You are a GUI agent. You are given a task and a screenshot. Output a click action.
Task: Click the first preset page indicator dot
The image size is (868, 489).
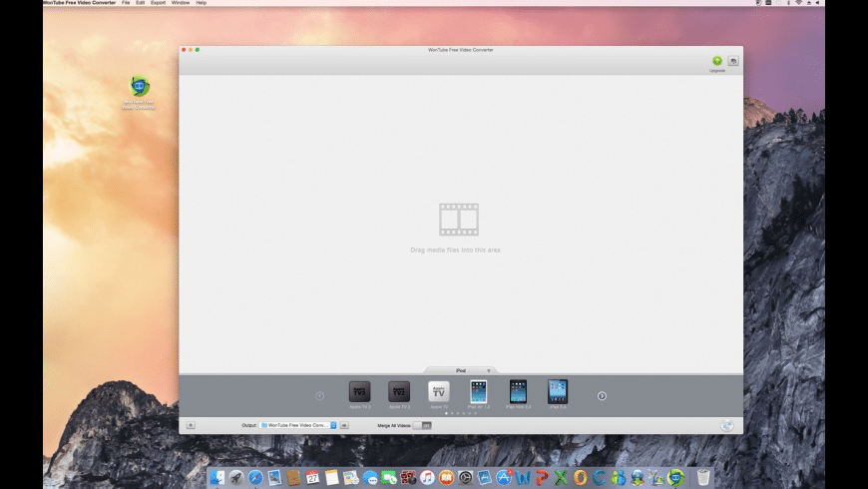tap(446, 413)
